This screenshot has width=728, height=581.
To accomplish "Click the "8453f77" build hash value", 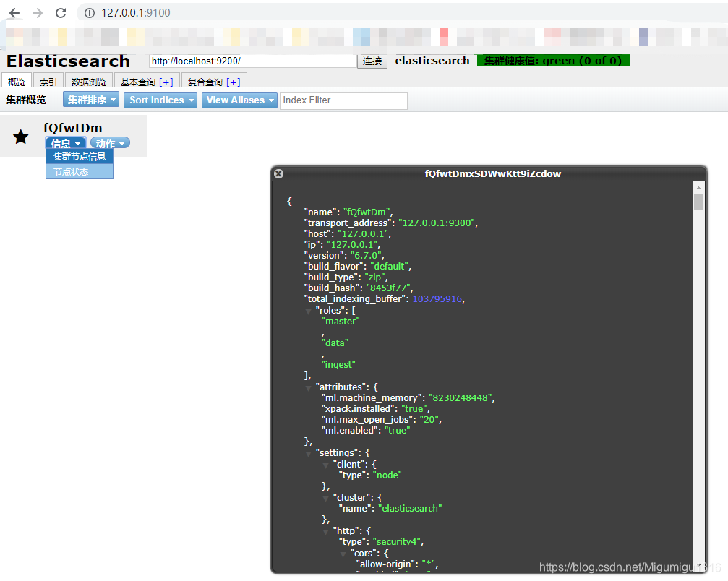I will tap(388, 288).
